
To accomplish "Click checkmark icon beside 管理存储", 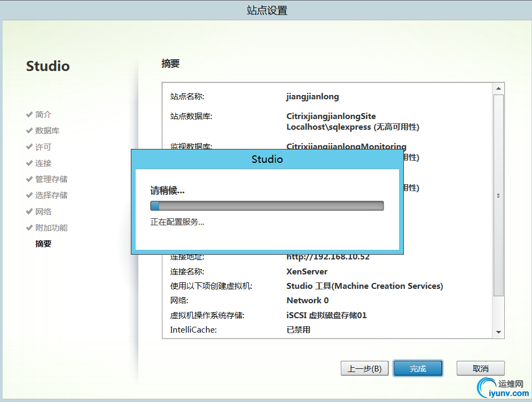I will (29, 179).
